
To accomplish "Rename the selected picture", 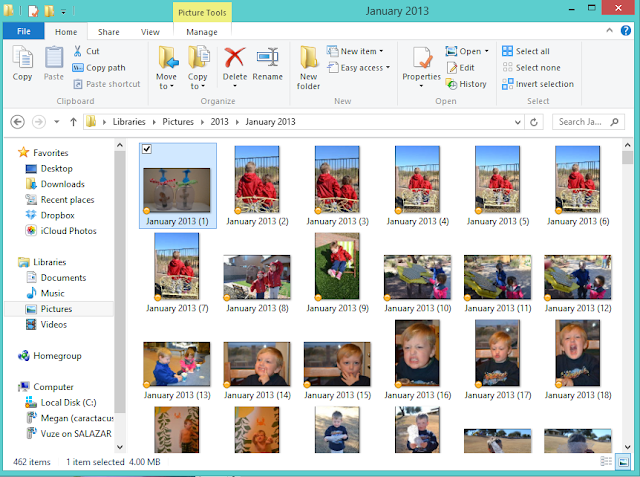I will tap(267, 64).
